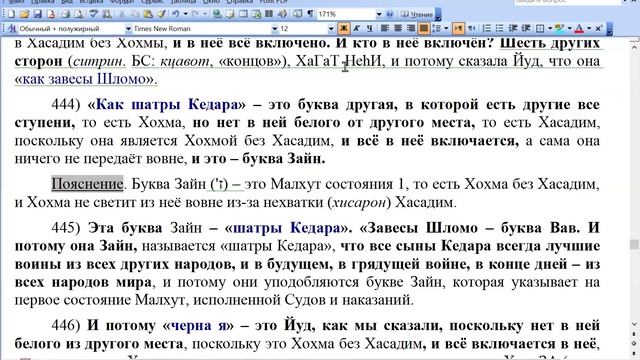The height and width of the screenshot is (360, 640).
Task: Expand the highlight color arrow
Action: pos(569,28)
